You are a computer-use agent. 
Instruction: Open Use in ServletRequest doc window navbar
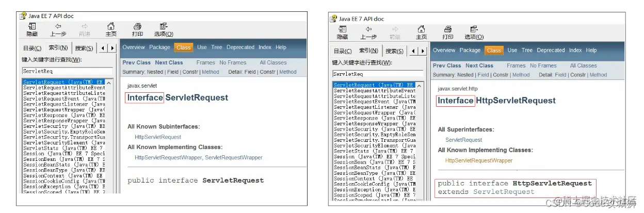(x=202, y=47)
